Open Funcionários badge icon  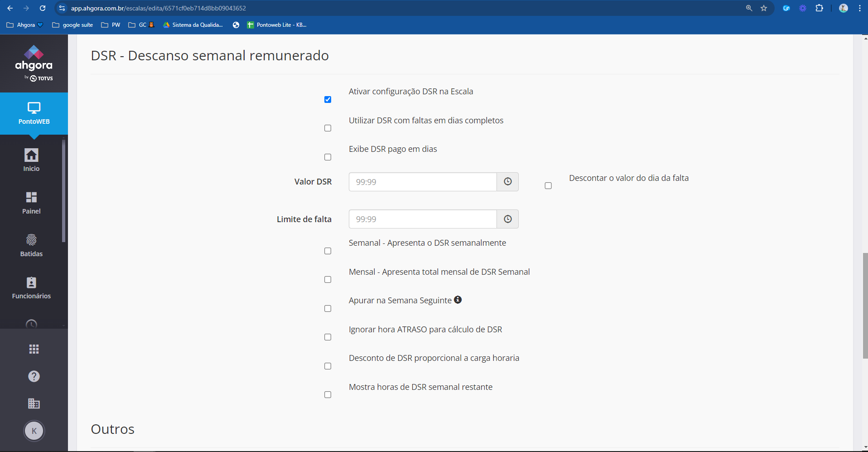31,288
